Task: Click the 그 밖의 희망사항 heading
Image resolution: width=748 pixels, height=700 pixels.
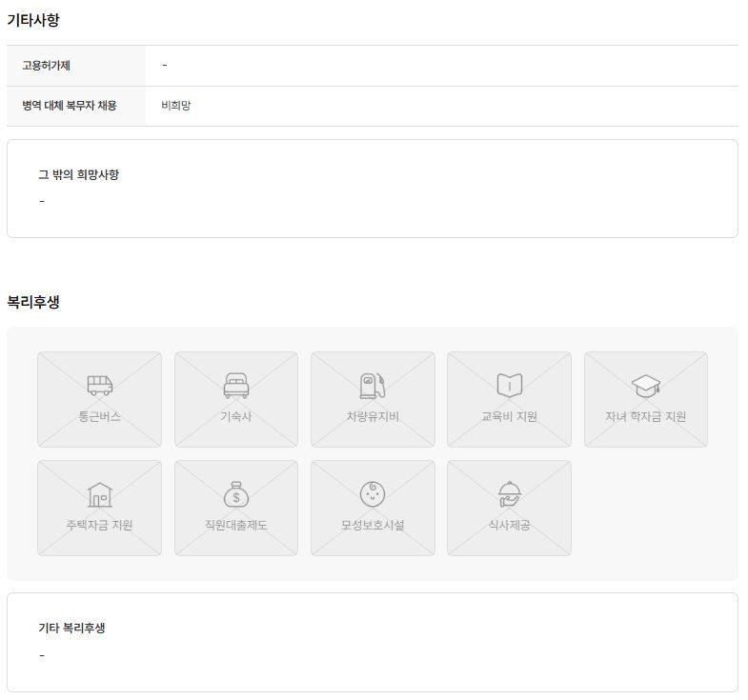Action: pyautogui.click(x=79, y=174)
